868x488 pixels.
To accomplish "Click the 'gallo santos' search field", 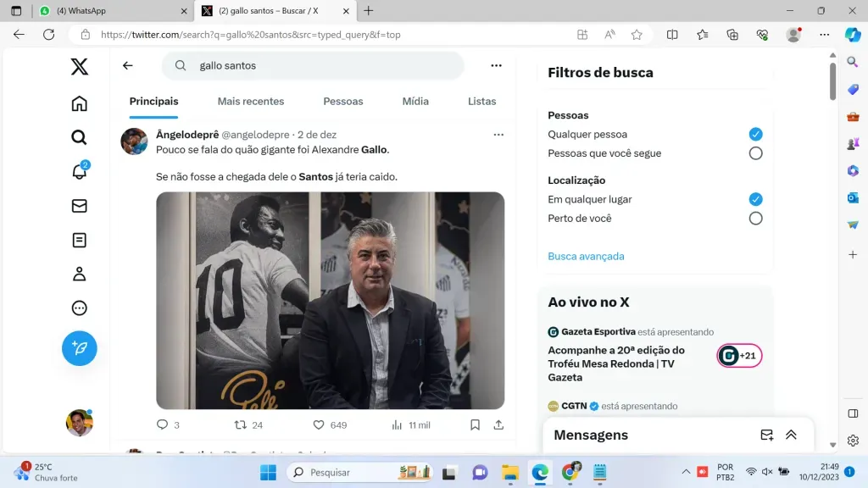I will 313,65.
